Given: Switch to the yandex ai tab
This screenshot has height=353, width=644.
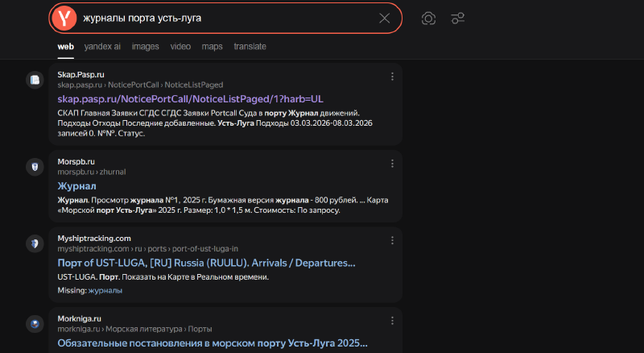Looking at the screenshot, I should (x=103, y=47).
